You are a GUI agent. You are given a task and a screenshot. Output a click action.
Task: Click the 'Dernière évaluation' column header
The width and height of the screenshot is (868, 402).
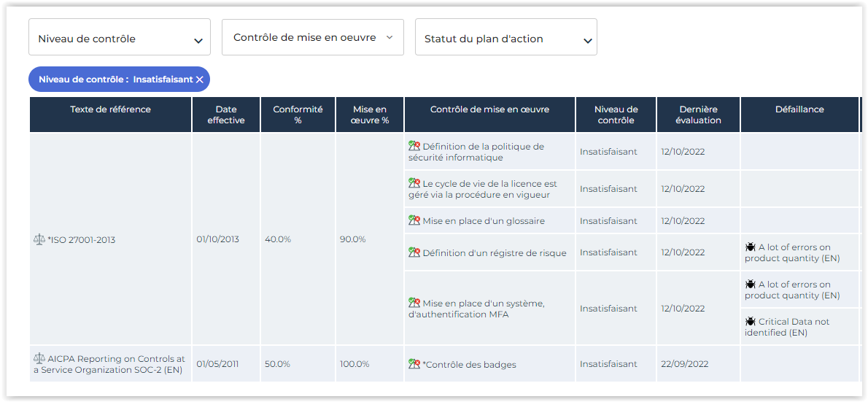[x=698, y=115]
